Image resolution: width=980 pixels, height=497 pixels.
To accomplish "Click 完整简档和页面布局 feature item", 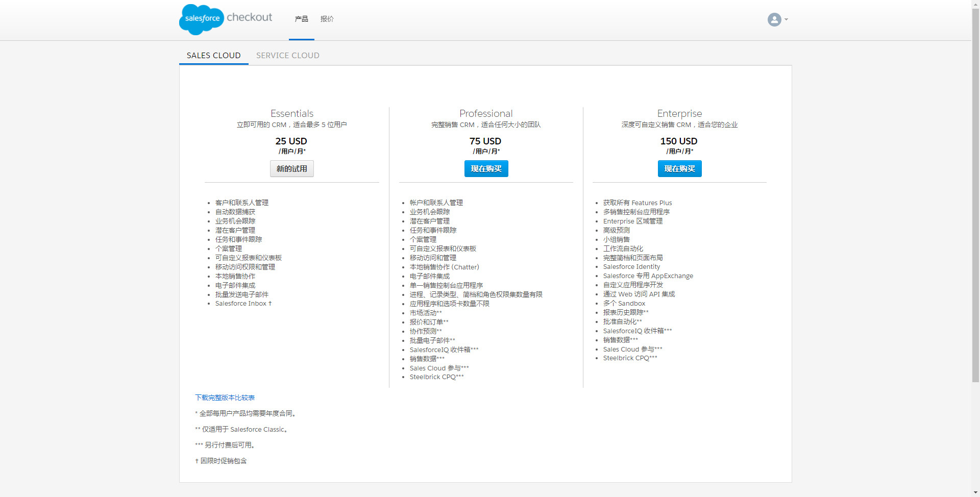I will (633, 258).
